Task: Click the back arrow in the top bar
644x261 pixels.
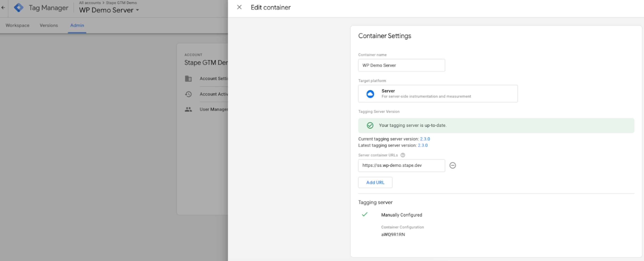Action: pos(3,8)
